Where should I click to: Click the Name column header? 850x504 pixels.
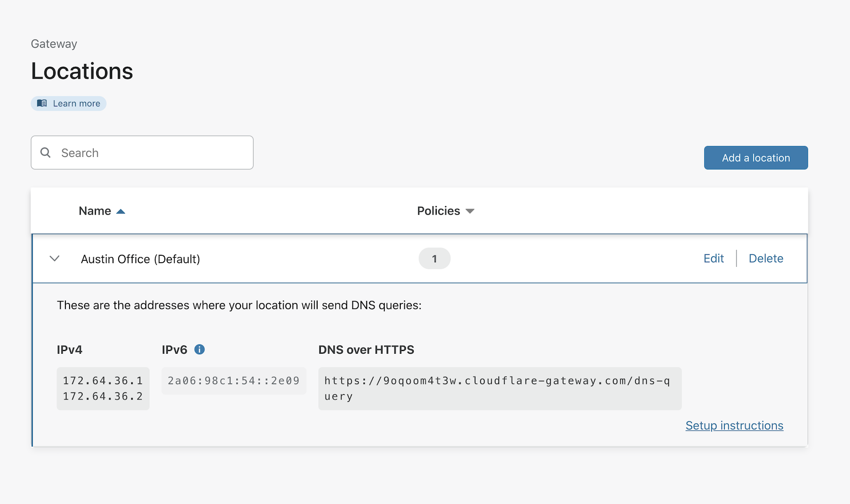(95, 211)
